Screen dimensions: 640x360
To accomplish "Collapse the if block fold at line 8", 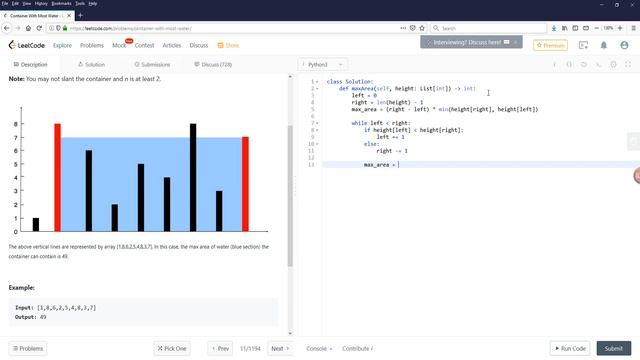I will (x=317, y=130).
